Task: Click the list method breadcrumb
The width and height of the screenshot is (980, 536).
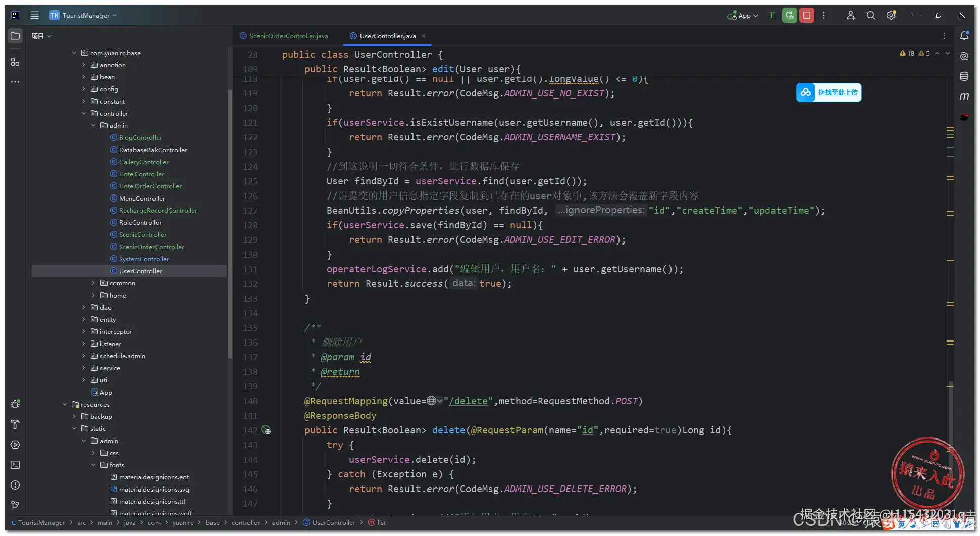Action: tap(377, 522)
